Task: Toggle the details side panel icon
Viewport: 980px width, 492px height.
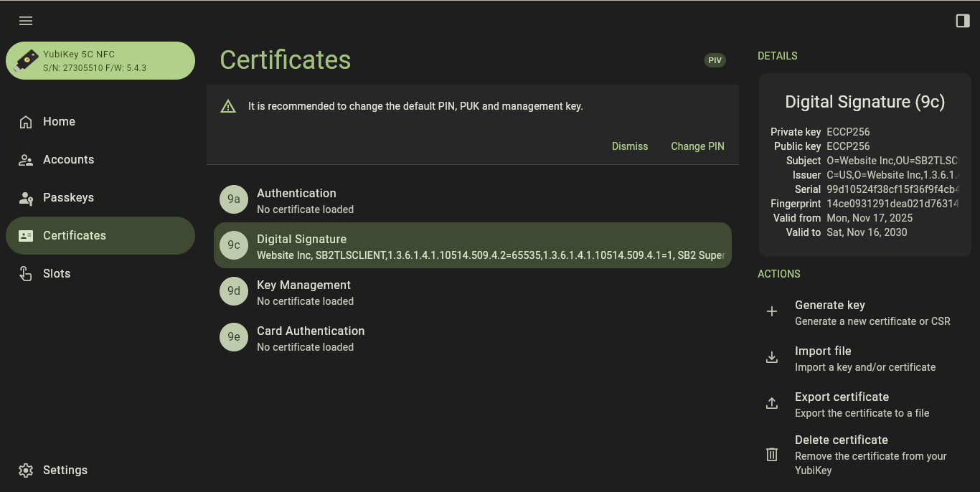Action: (x=963, y=21)
